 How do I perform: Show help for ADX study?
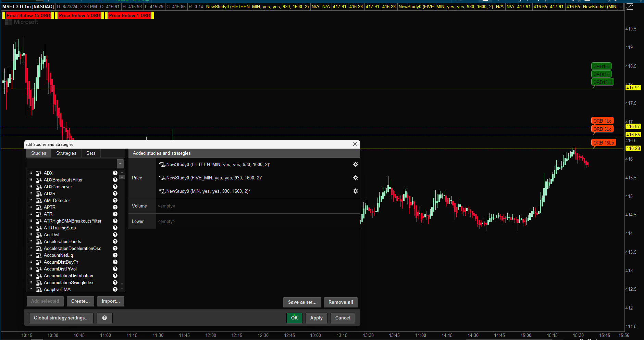point(115,173)
